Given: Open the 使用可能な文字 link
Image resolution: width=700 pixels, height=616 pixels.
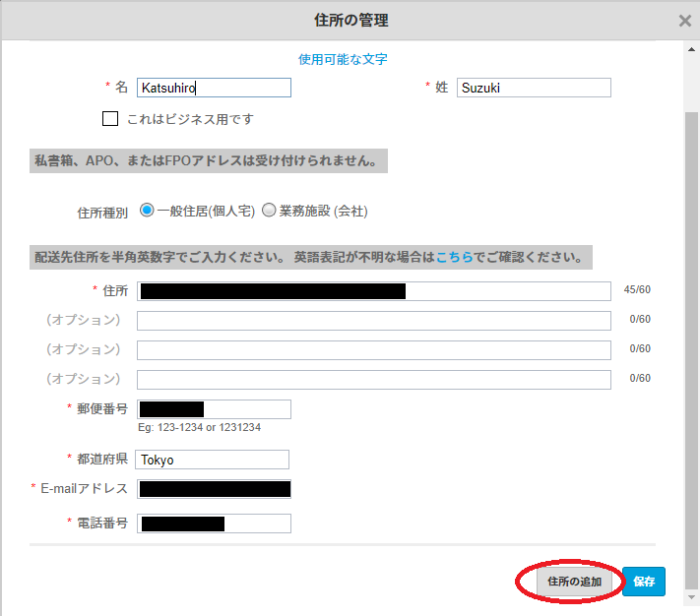Looking at the screenshot, I should coord(343,59).
